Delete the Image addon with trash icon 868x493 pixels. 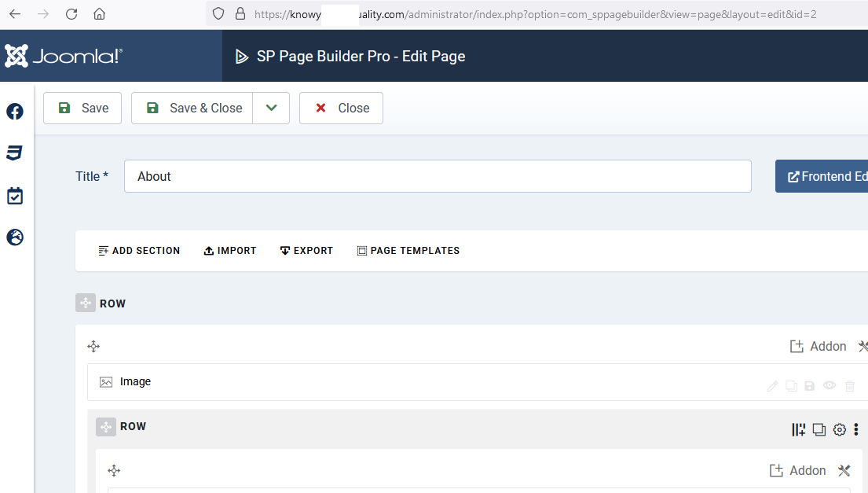tap(850, 386)
